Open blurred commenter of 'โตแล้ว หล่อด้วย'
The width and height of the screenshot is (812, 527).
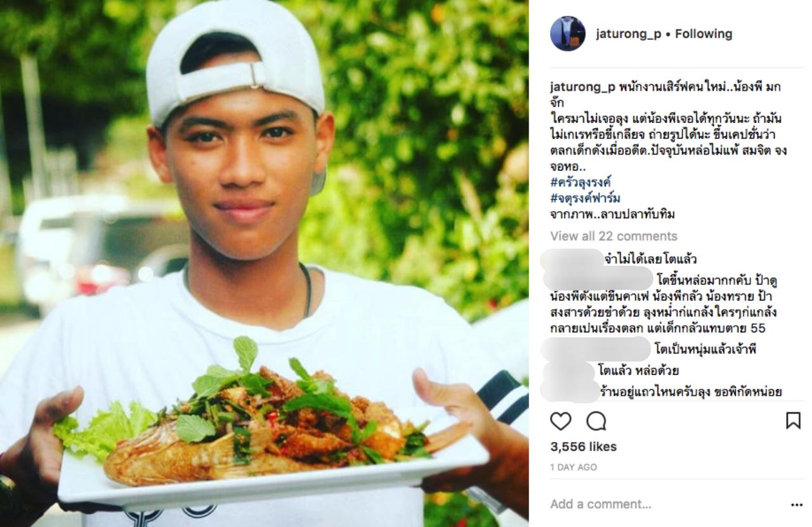(x=569, y=370)
